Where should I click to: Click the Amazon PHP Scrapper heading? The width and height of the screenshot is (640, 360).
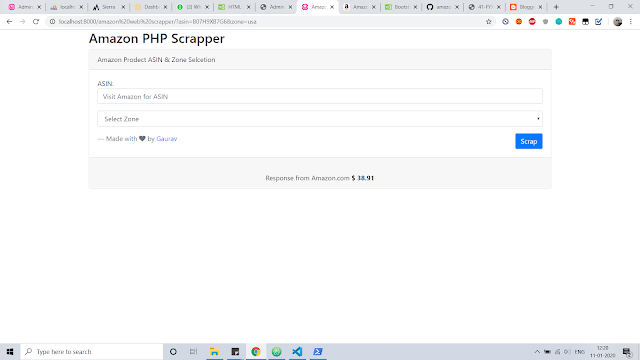[x=157, y=38]
